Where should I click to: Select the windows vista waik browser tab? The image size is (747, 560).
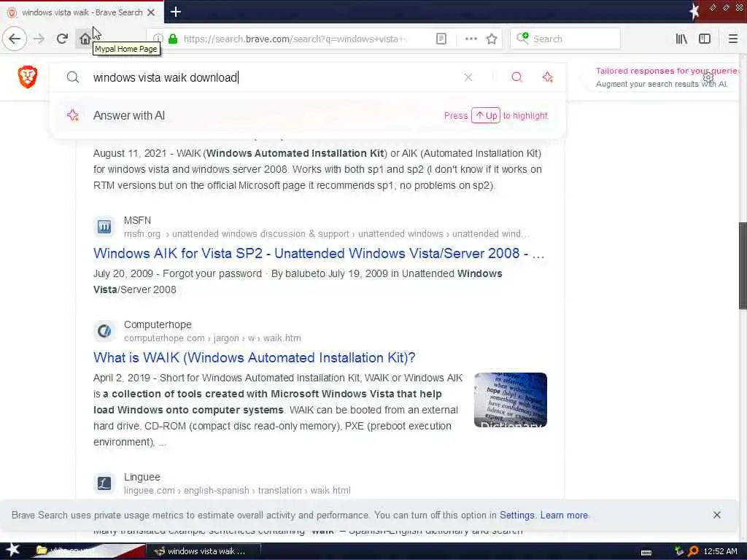(x=82, y=12)
